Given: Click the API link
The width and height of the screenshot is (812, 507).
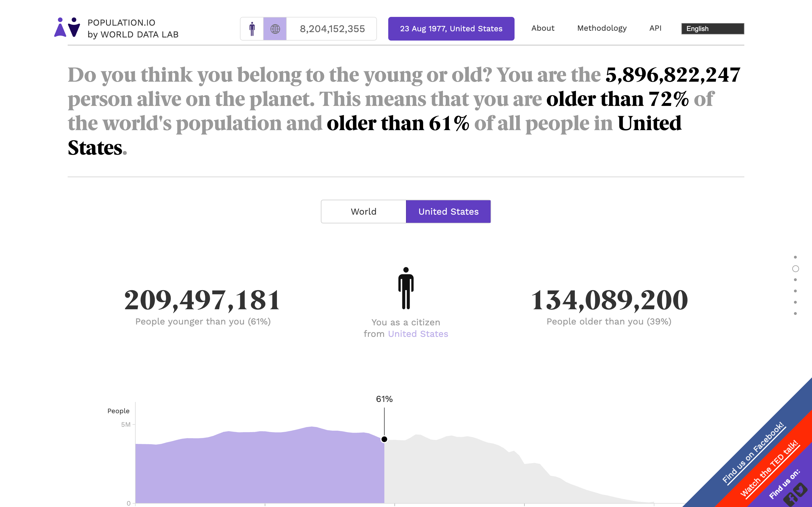Looking at the screenshot, I should 655,28.
